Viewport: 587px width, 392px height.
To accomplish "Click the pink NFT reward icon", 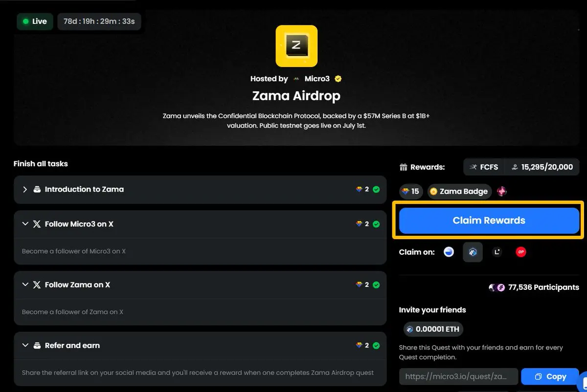I will pyautogui.click(x=502, y=191).
